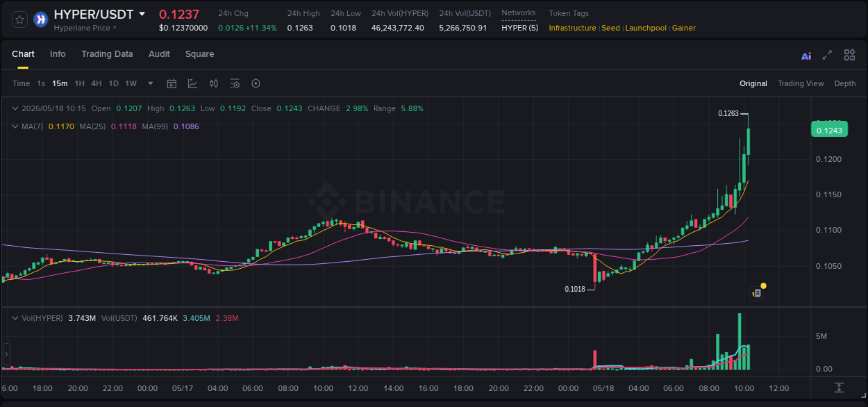Expand more time interval options dropdown
The height and width of the screenshot is (407, 868).
tap(150, 83)
